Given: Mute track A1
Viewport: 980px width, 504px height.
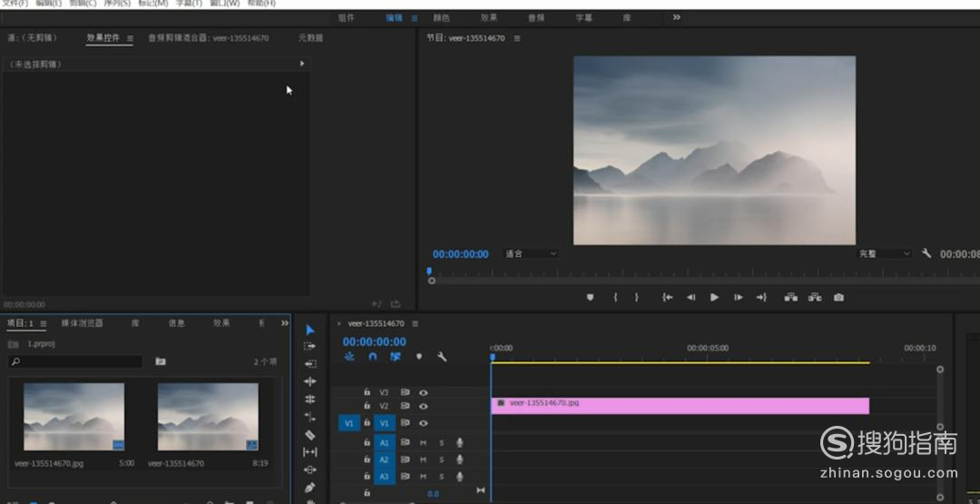Looking at the screenshot, I should pos(423,443).
